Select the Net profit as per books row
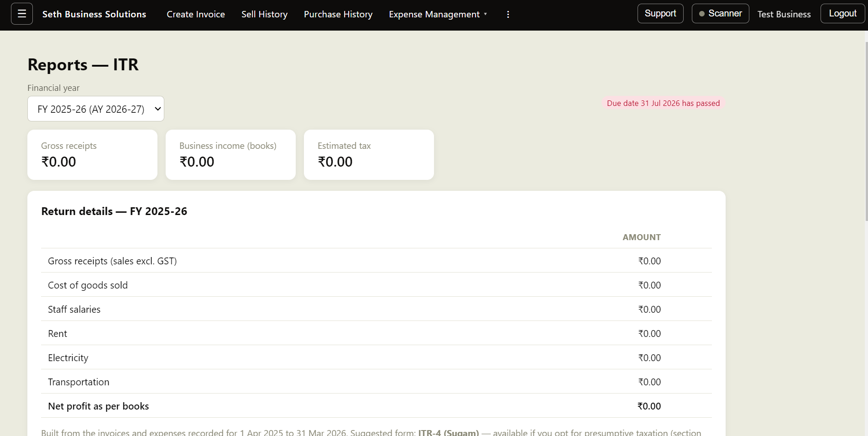The height and width of the screenshot is (436, 868). 376,406
